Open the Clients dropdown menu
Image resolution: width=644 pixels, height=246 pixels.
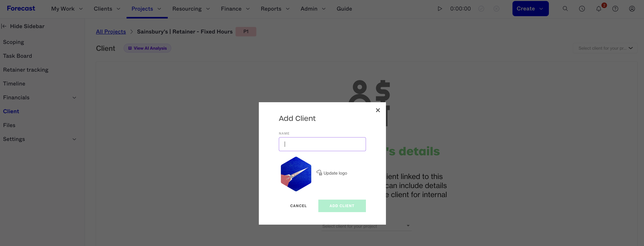point(107,9)
